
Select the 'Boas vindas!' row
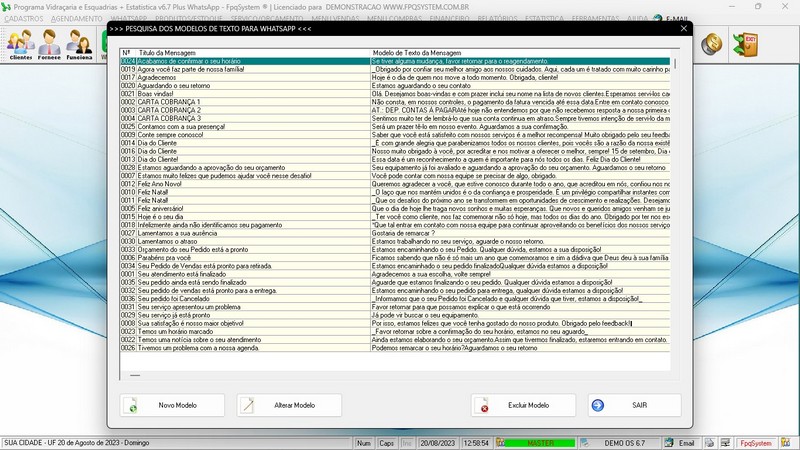pos(395,94)
